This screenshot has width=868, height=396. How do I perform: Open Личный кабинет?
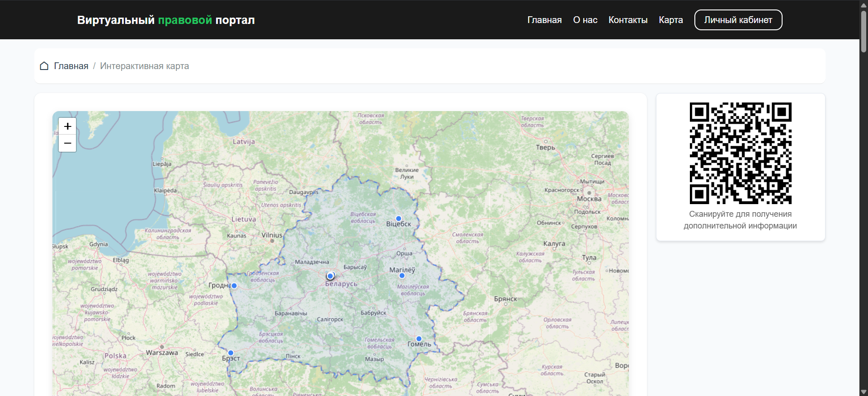(738, 20)
